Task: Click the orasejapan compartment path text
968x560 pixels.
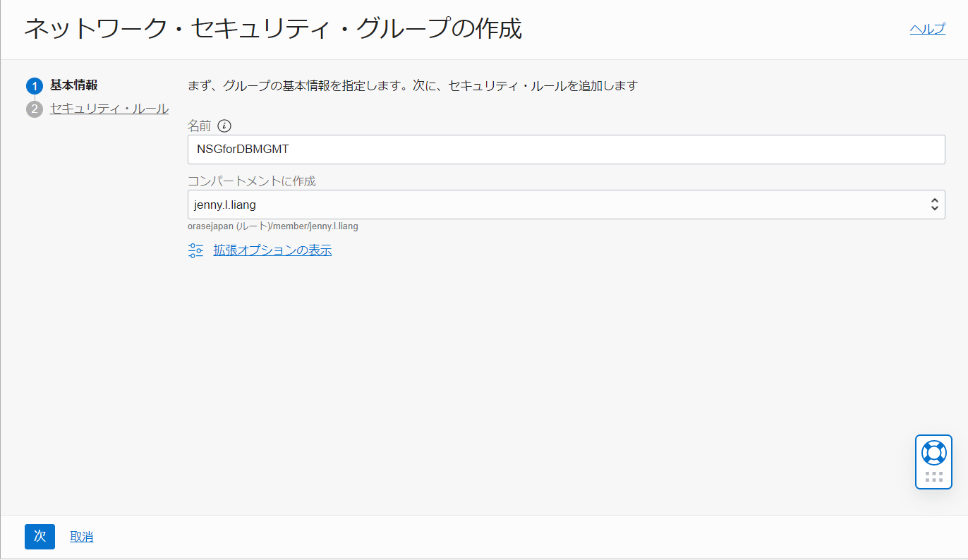Action: (273, 226)
